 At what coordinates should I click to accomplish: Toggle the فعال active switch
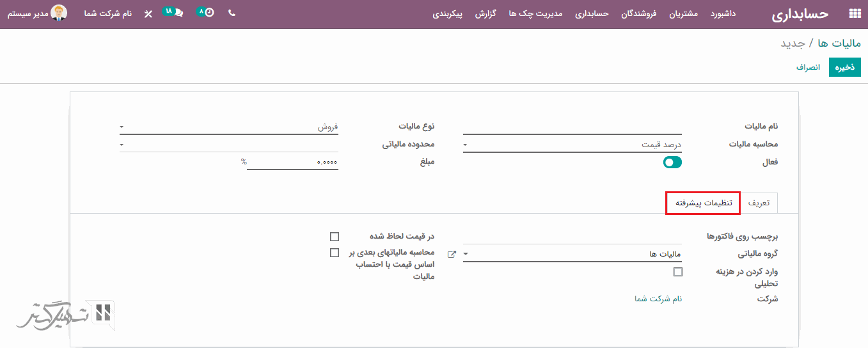[672, 162]
